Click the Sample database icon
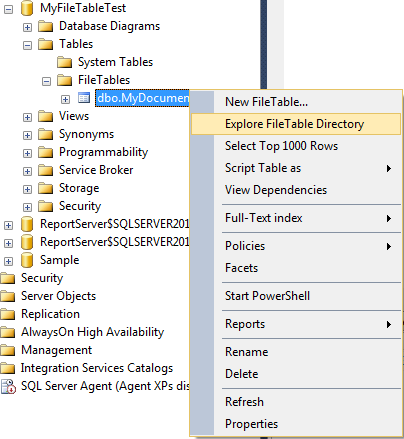404x439 pixels. pos(27,260)
